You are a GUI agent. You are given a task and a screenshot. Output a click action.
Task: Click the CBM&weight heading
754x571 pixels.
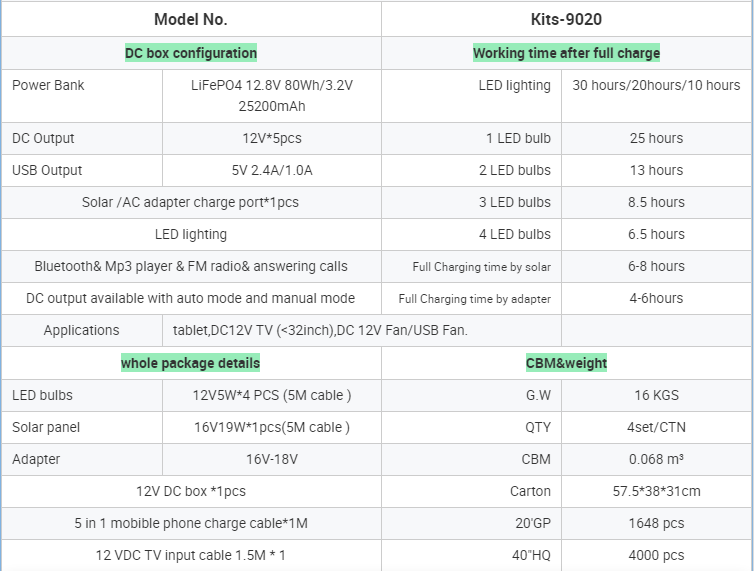coord(566,363)
